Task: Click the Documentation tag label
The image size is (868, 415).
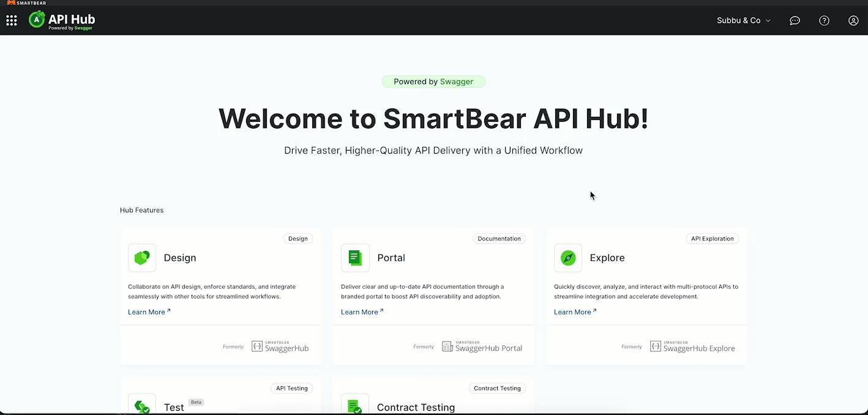Action: point(499,239)
